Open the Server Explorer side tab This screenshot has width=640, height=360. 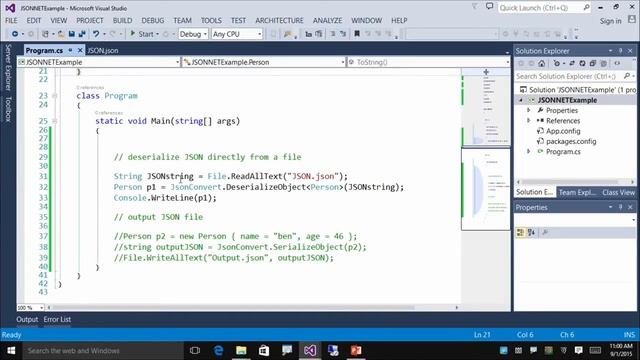[x=8, y=67]
